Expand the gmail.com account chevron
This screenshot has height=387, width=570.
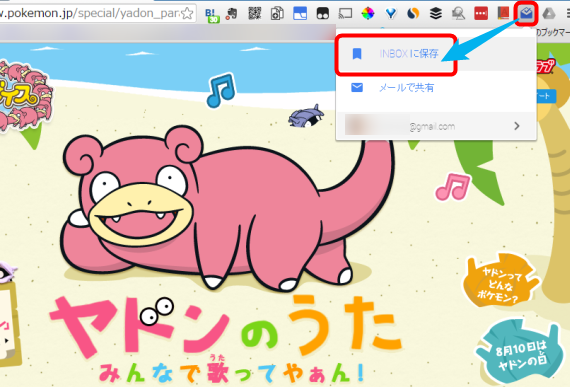[517, 126]
